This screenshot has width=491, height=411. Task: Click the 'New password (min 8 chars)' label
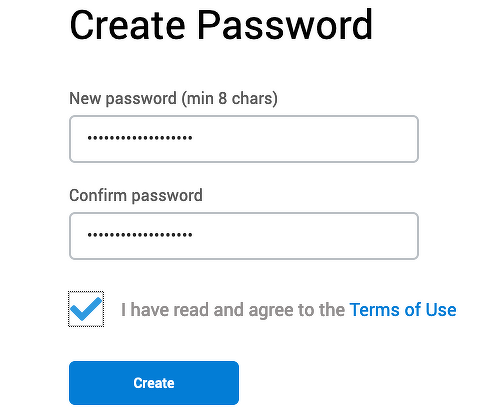click(x=173, y=99)
